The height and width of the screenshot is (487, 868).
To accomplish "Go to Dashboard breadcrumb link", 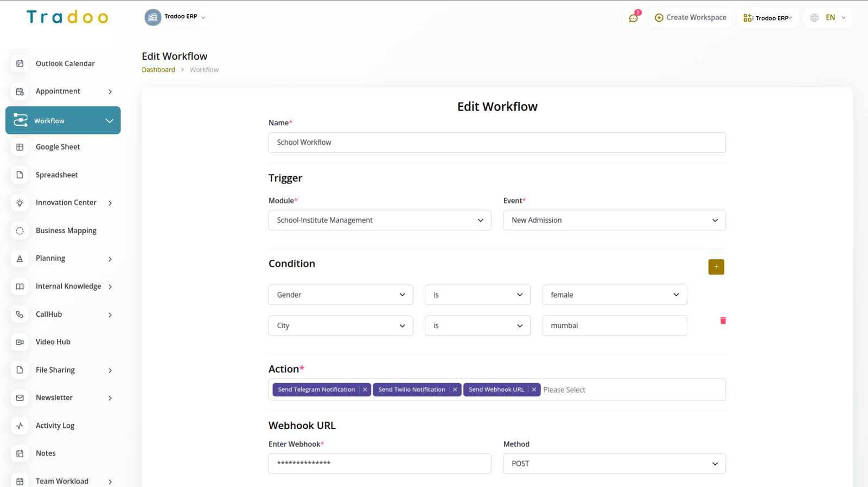I will click(x=158, y=70).
